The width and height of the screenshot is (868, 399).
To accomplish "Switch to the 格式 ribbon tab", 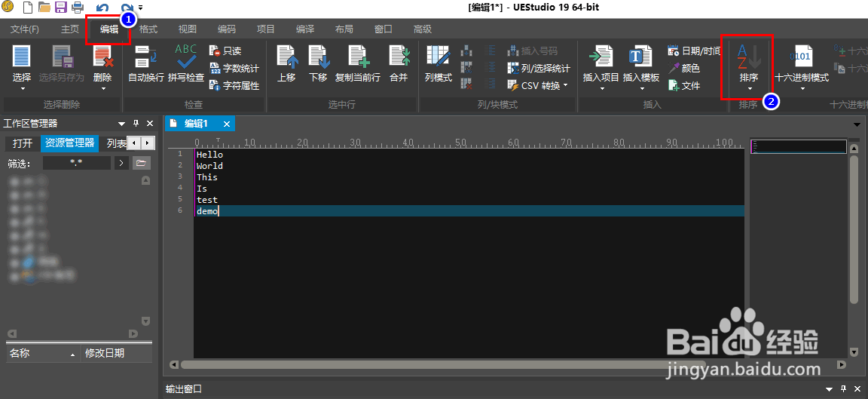I will [x=148, y=29].
